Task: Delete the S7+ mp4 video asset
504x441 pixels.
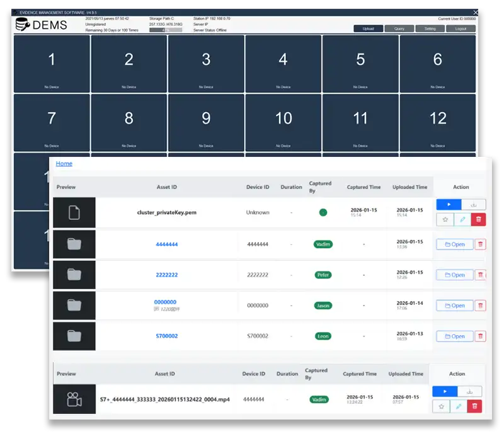Action: click(474, 406)
